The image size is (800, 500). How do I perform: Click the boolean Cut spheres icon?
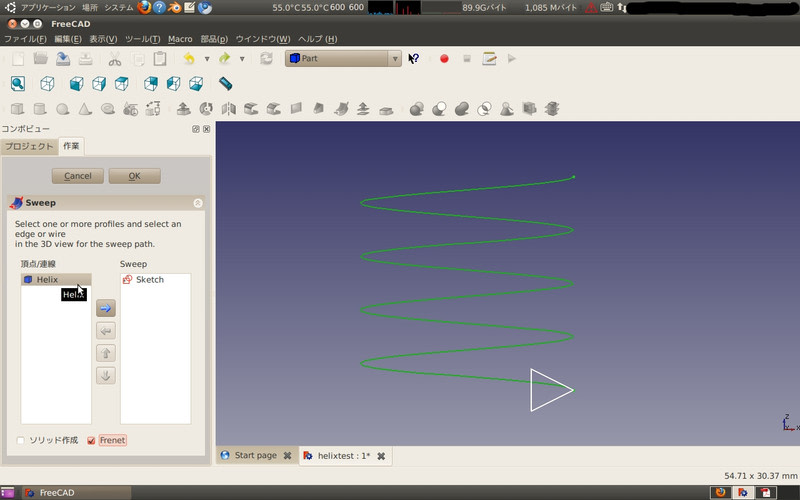coord(439,109)
